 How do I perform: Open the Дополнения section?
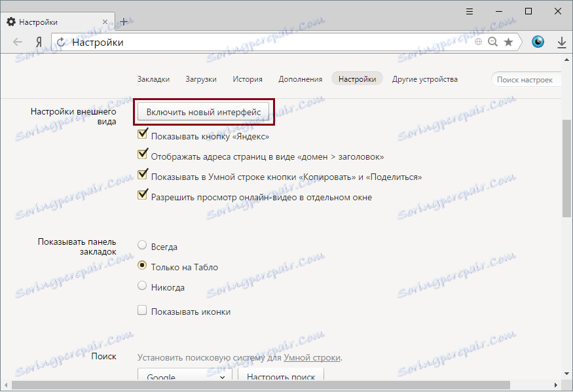[301, 78]
